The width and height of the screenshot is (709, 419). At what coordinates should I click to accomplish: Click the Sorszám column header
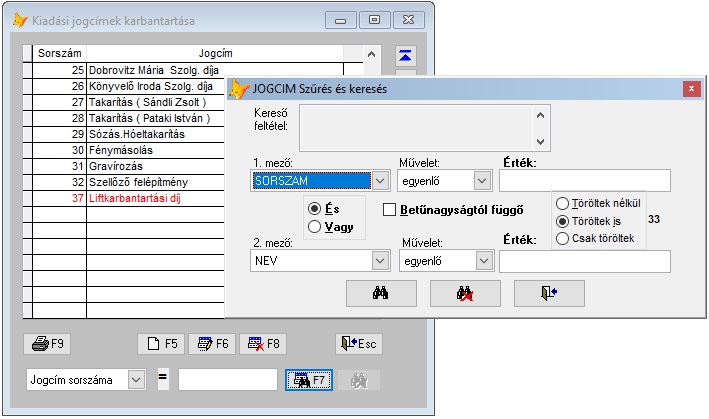(60, 53)
